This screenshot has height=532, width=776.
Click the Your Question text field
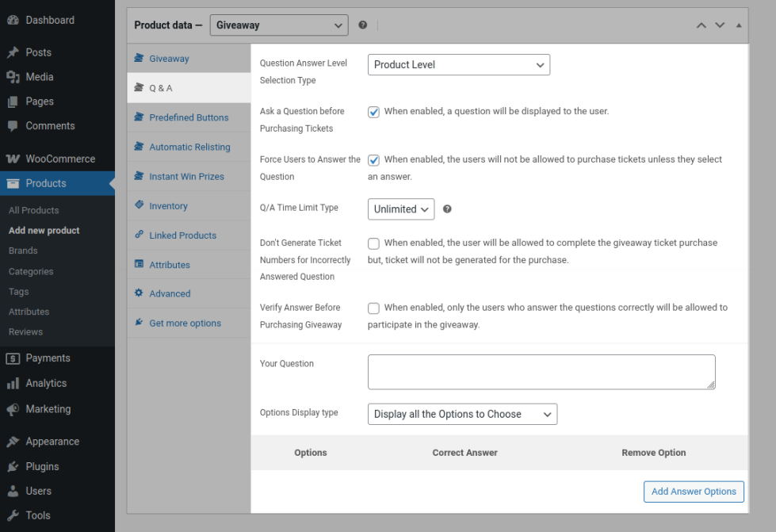(541, 372)
